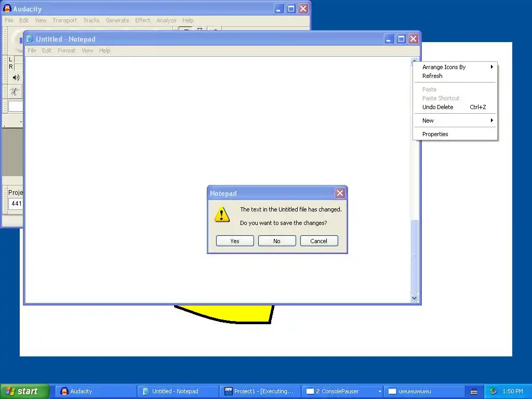This screenshot has height=399, width=532.
Task: Click Audacity's project rate field showing 441
Action: (16, 204)
